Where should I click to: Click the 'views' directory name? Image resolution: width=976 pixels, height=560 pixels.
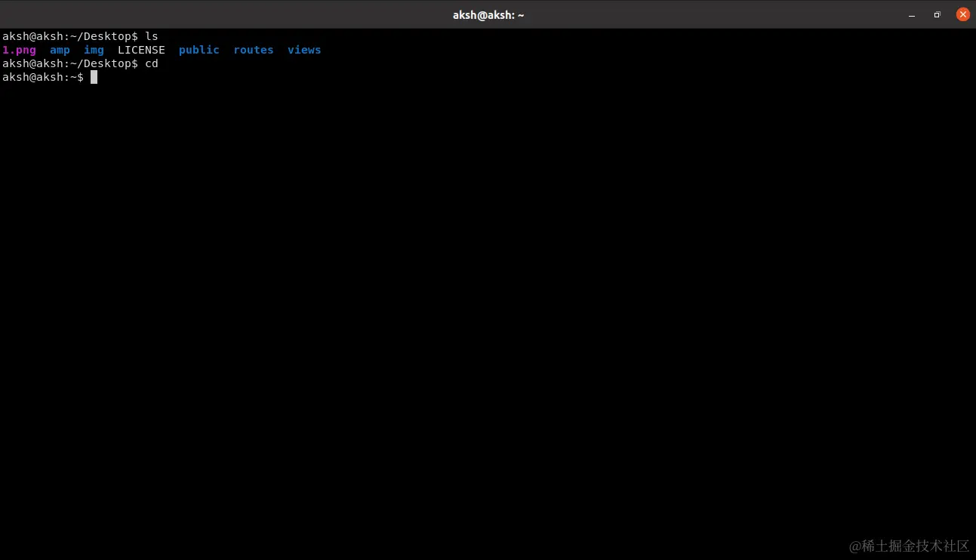(304, 50)
